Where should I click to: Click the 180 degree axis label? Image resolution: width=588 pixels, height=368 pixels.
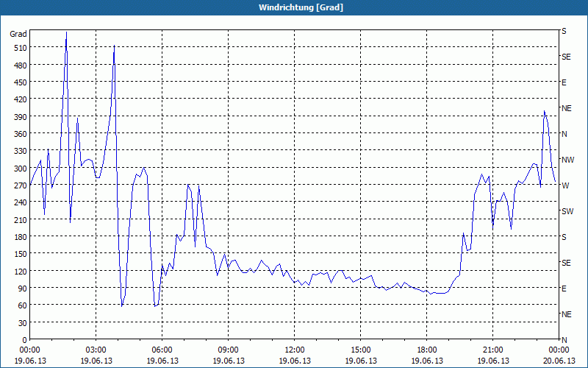21,237
